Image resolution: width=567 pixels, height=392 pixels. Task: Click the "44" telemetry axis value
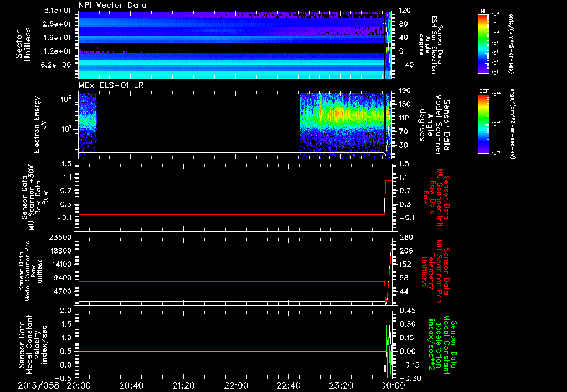tap(404, 291)
